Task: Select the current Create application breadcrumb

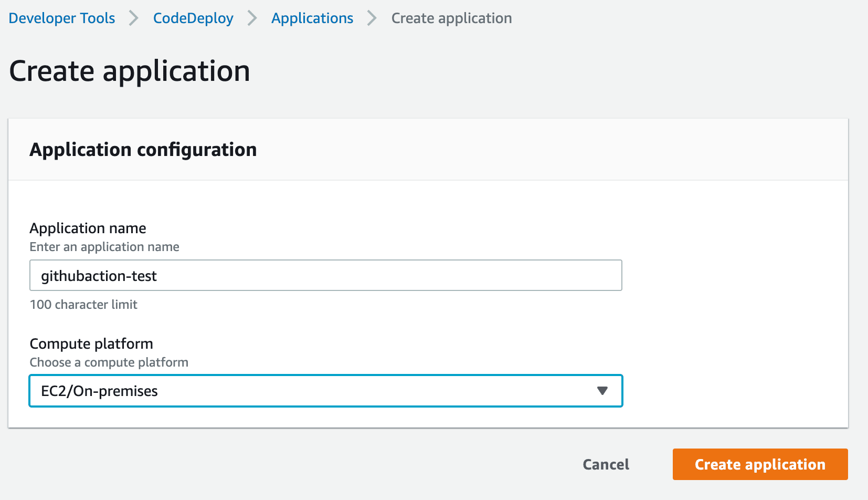Action: pos(451,18)
